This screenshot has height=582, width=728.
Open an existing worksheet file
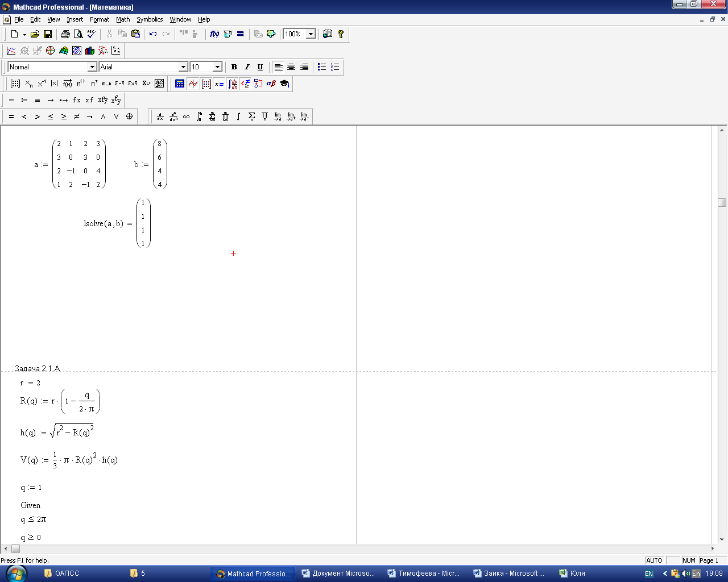point(35,34)
